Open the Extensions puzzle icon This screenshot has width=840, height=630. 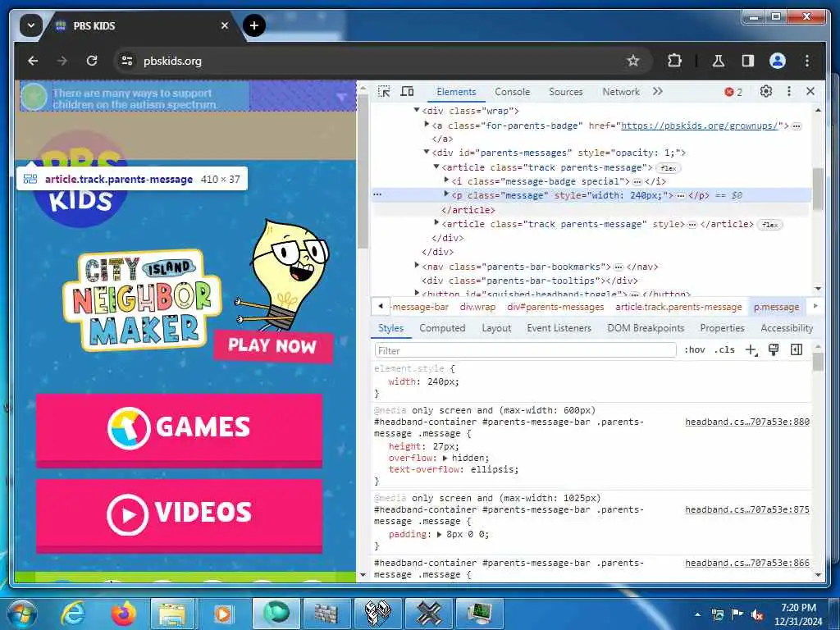click(674, 61)
